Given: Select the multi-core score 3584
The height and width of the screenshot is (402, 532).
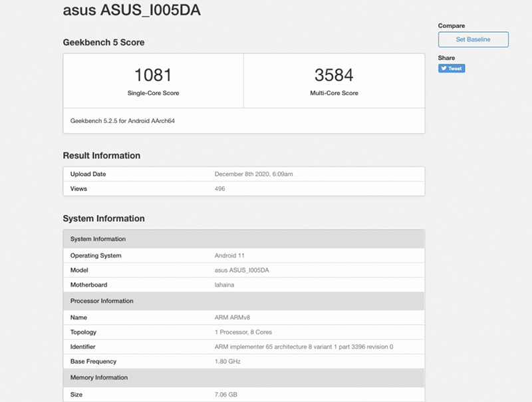Looking at the screenshot, I should click(334, 75).
